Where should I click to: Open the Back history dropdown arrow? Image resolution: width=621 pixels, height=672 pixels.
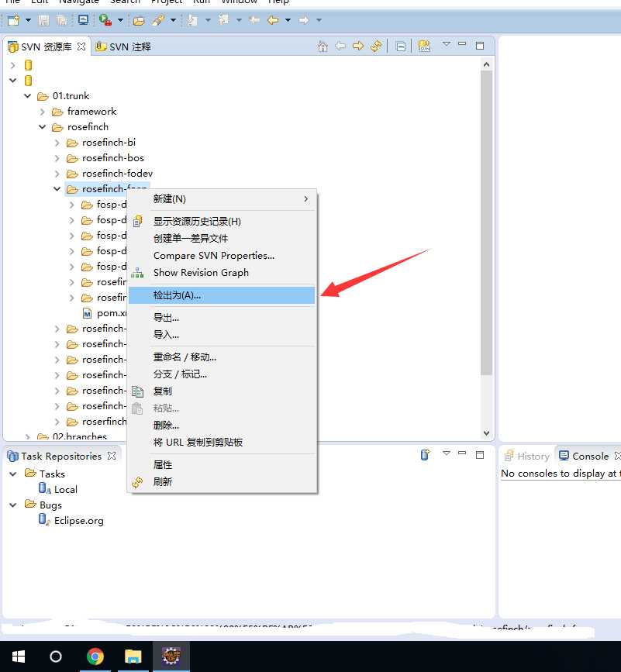(x=288, y=20)
